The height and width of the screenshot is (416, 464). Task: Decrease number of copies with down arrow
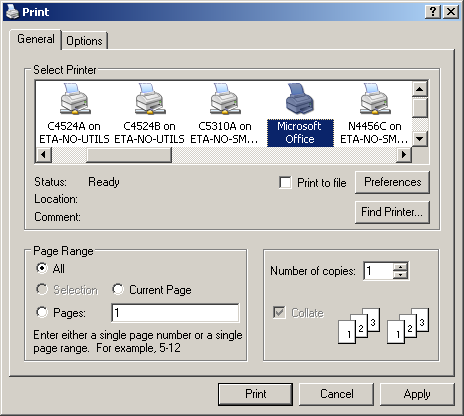(x=400, y=275)
